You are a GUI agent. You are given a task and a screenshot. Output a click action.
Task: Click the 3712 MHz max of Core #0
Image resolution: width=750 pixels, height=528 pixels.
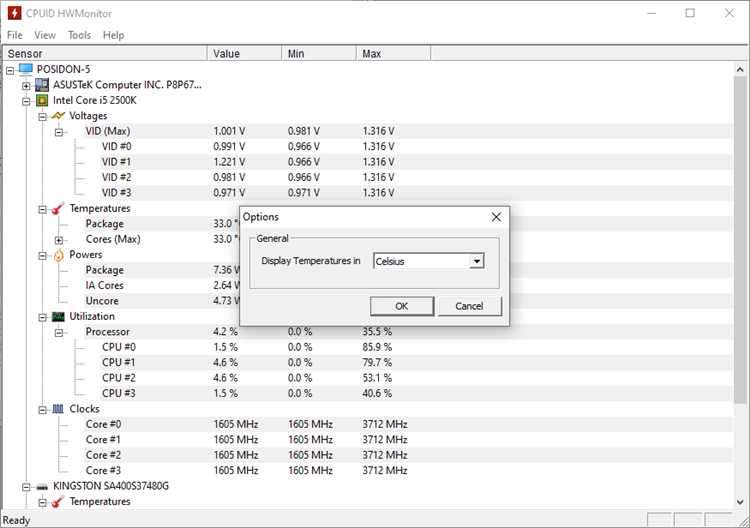click(385, 424)
